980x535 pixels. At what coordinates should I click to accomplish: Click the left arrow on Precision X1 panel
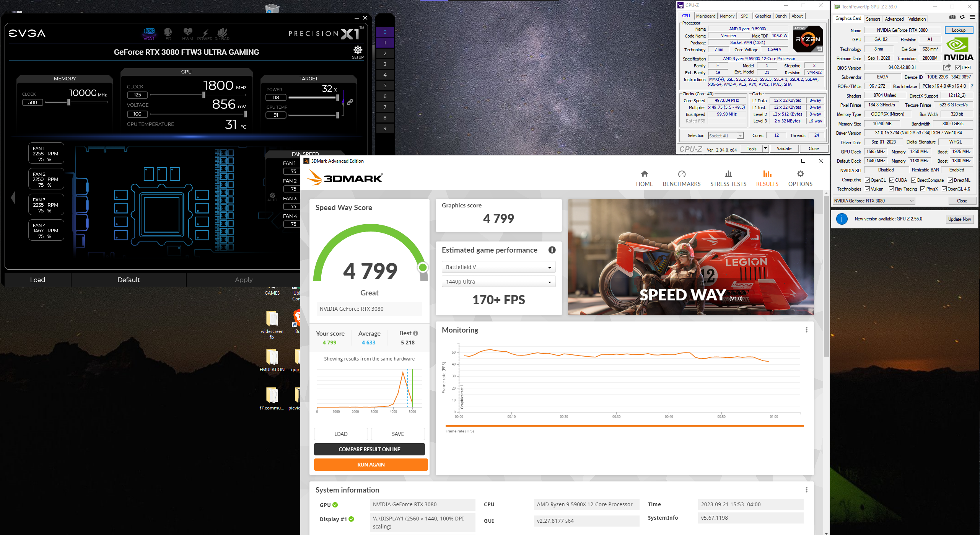pos(13,197)
